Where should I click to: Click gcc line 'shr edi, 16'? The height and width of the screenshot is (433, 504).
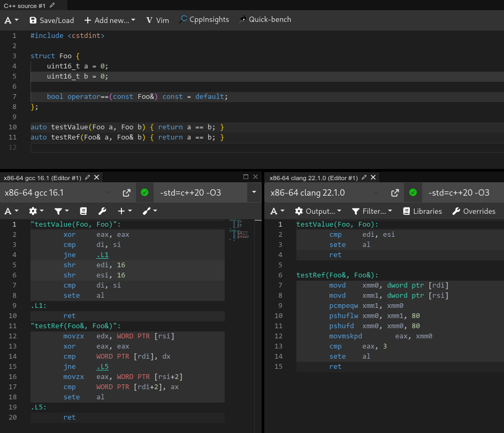(95, 265)
